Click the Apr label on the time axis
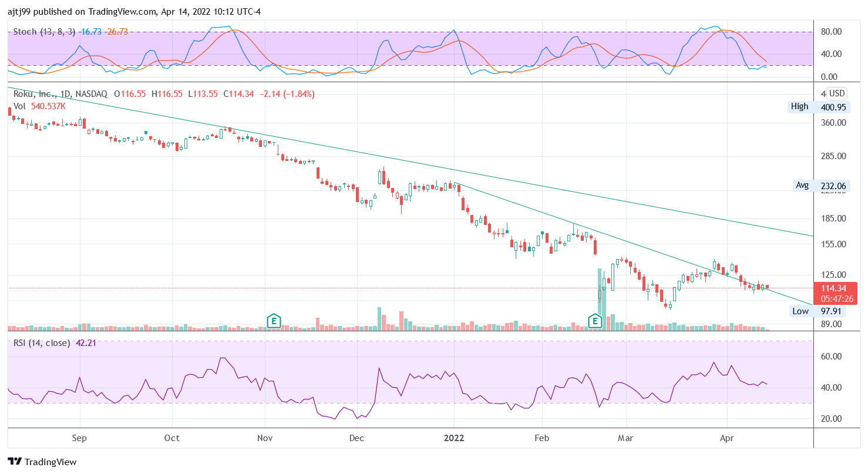This screenshot has height=474, width=868. 727,438
